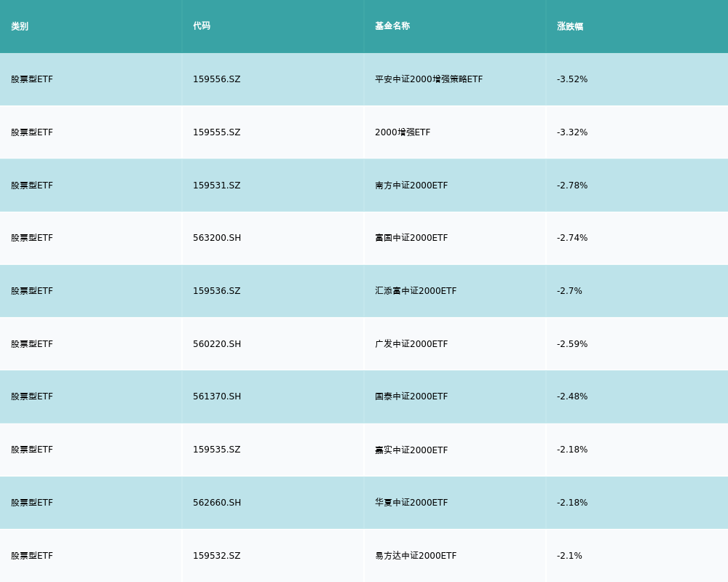728x582 pixels.
Task: Select 汇添富中证2000ETF fund name
Action: (x=416, y=291)
